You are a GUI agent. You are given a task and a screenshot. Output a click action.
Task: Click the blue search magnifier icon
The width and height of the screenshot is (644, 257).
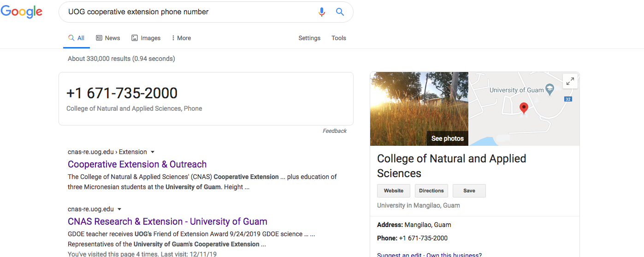pos(340,12)
